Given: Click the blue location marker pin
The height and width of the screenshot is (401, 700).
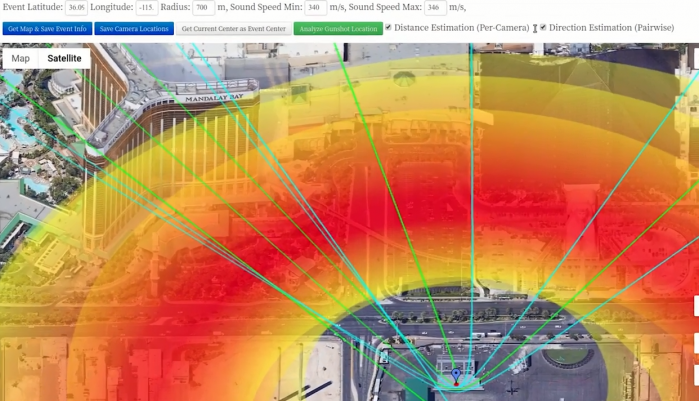Looking at the screenshot, I should [x=456, y=375].
